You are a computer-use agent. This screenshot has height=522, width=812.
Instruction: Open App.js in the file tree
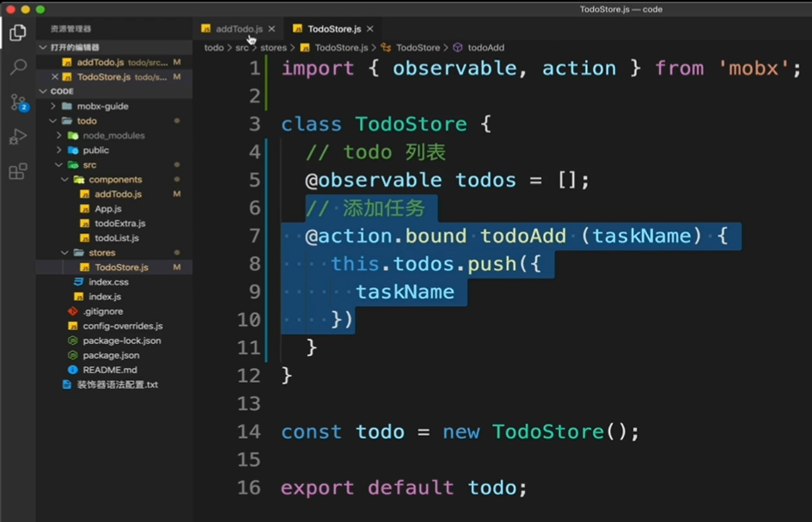tap(114, 208)
